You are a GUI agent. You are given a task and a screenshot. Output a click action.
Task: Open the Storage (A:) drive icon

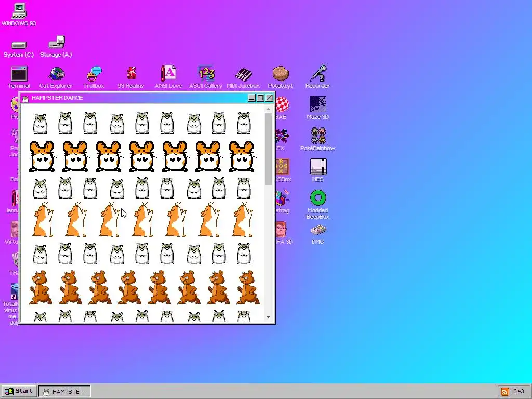[56, 47]
